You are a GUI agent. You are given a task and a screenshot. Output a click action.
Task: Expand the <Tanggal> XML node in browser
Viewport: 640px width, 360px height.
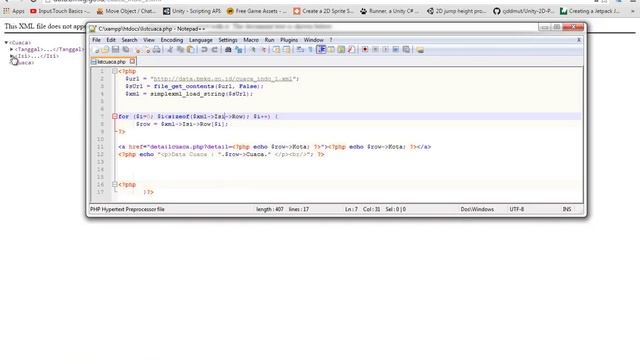pos(12,49)
